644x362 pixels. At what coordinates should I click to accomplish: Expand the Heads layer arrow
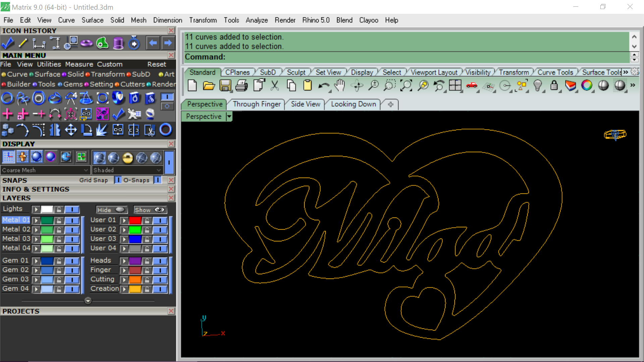[x=124, y=261]
